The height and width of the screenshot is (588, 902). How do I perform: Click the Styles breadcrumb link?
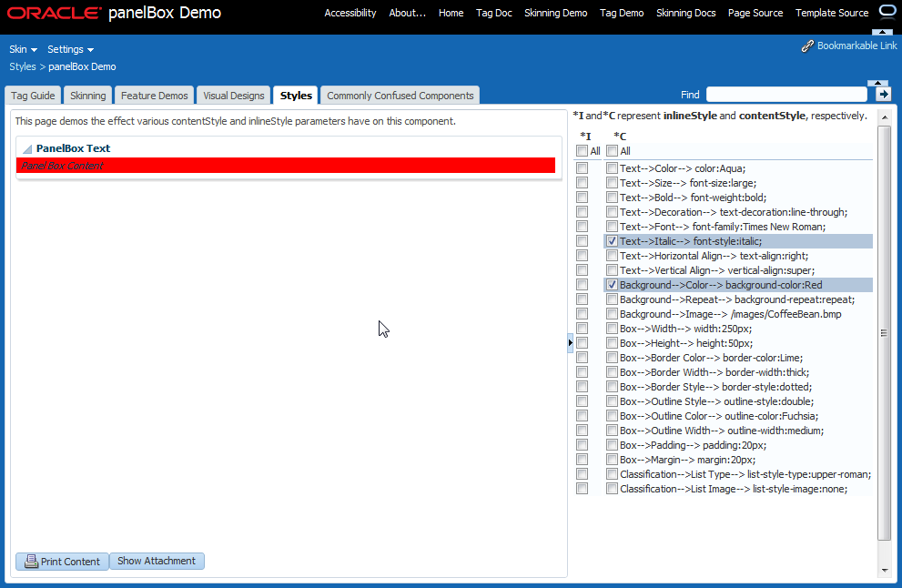click(23, 66)
